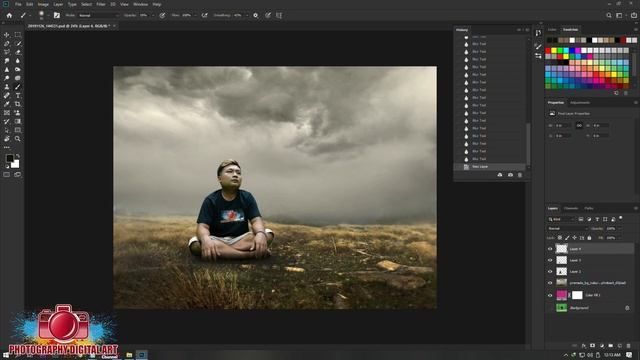Image resolution: width=640 pixels, height=360 pixels.
Task: Select the Brush tool in toolbox
Action: (x=18, y=87)
